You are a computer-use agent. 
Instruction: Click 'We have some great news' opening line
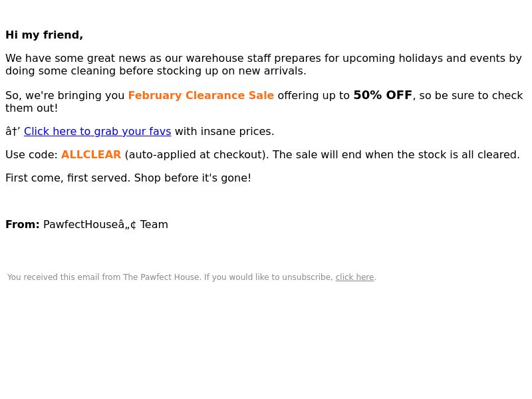point(76,59)
